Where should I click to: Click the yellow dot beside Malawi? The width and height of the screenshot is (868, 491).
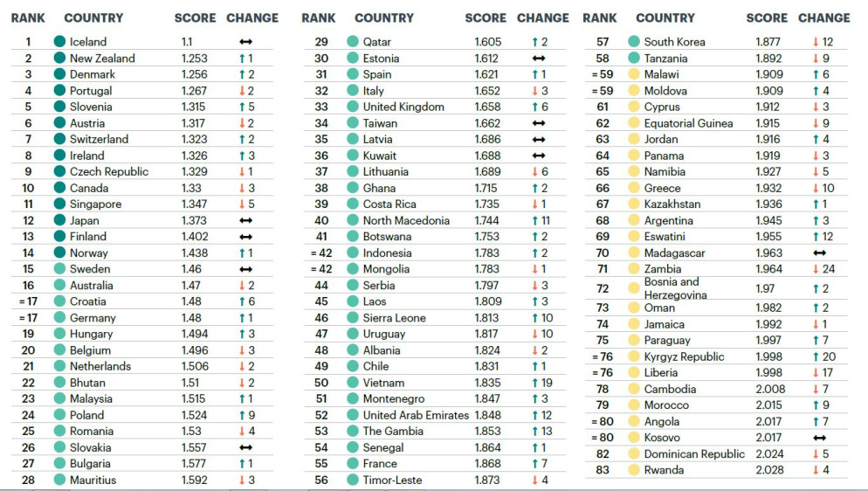pyautogui.click(x=634, y=74)
